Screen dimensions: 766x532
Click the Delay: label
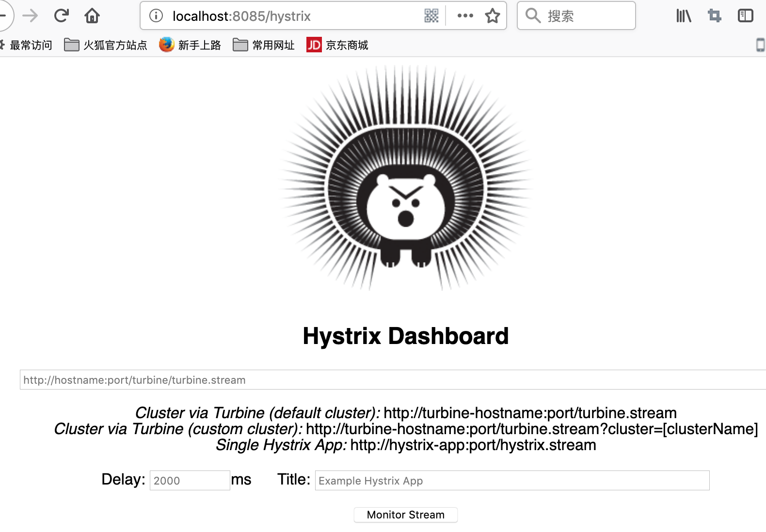click(x=123, y=479)
